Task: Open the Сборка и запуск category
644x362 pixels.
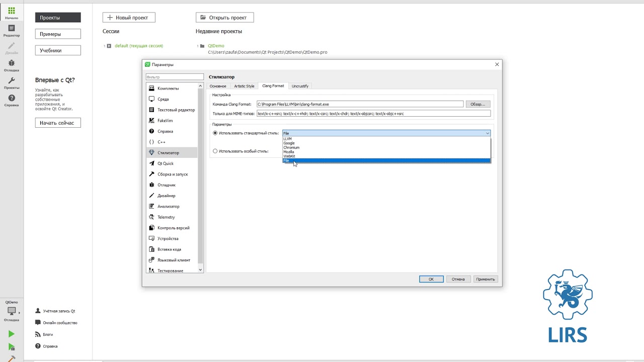Action: coord(172,174)
